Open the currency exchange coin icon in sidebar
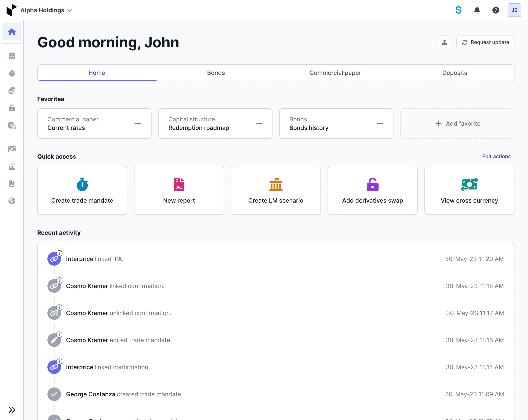Image resolution: width=528 pixels, height=420 pixels. (12, 125)
